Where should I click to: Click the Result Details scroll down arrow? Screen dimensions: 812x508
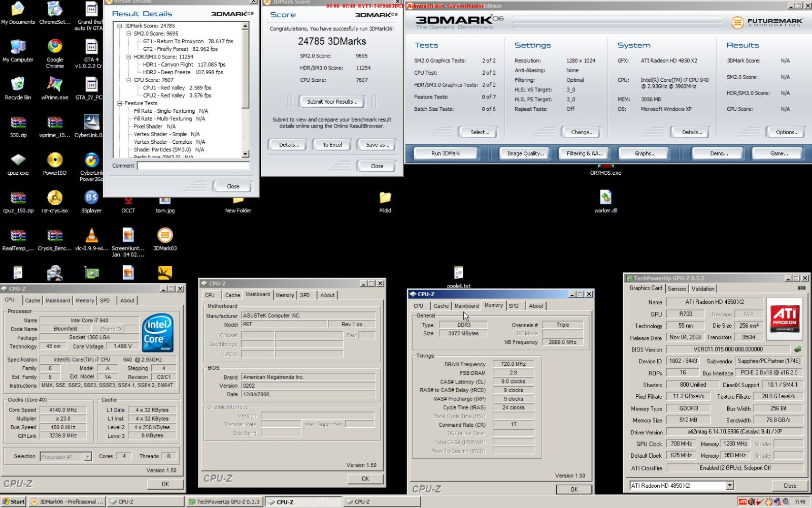click(x=245, y=154)
